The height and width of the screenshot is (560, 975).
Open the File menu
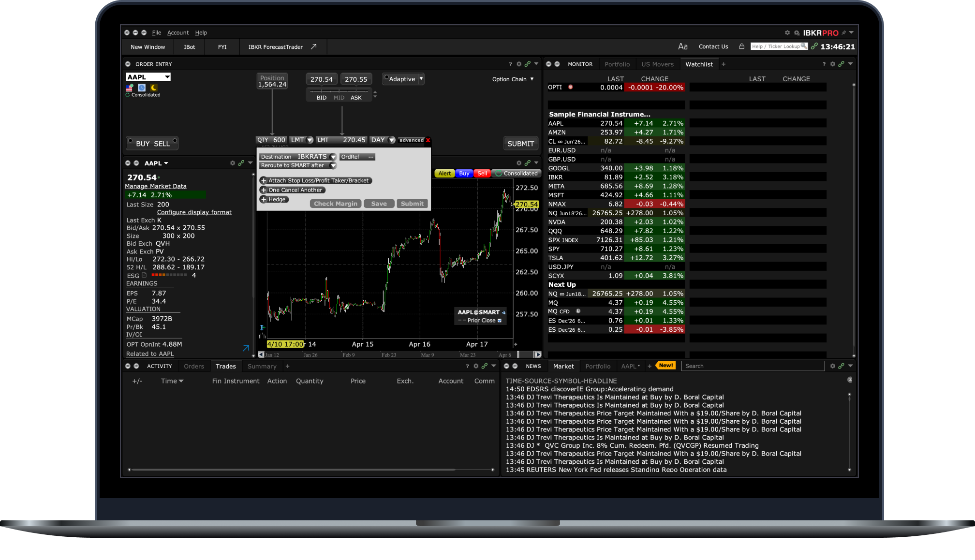[x=156, y=33]
